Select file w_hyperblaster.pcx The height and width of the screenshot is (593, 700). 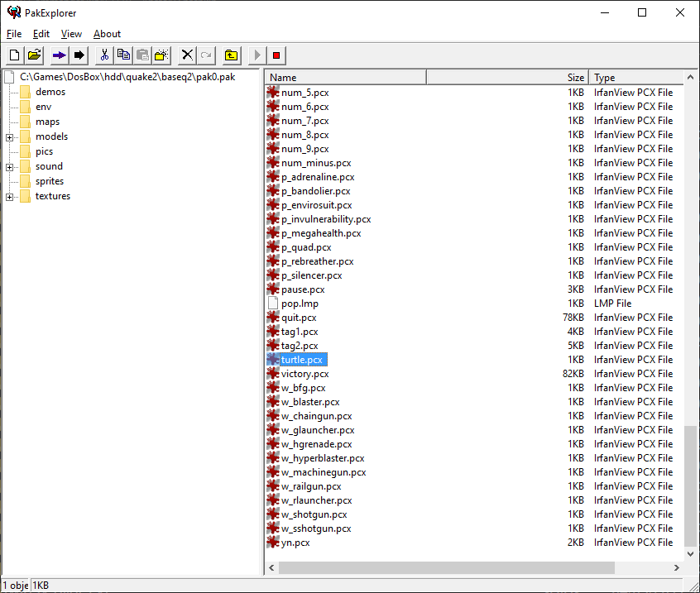click(323, 458)
